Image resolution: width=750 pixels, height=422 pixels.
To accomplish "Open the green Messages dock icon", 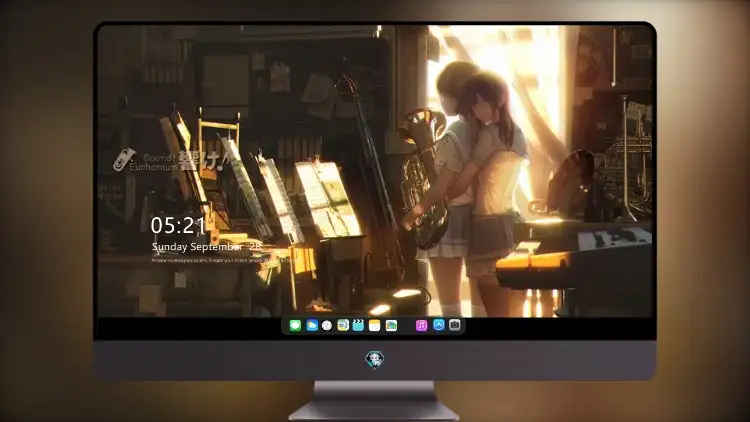I will (295, 326).
